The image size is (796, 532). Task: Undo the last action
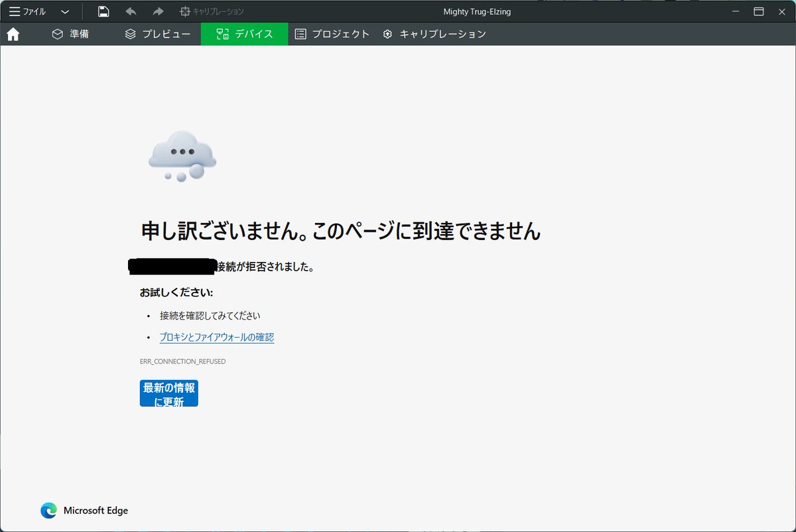click(131, 11)
